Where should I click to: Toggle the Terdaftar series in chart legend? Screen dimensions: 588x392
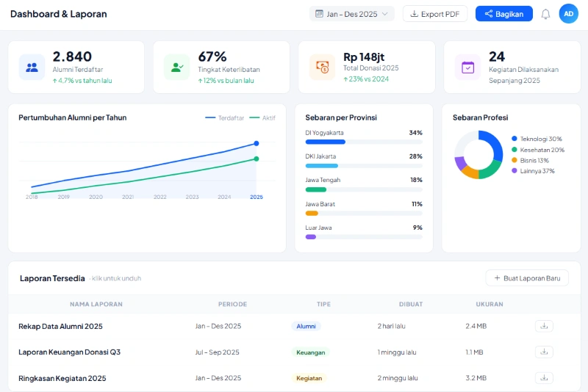(x=225, y=117)
